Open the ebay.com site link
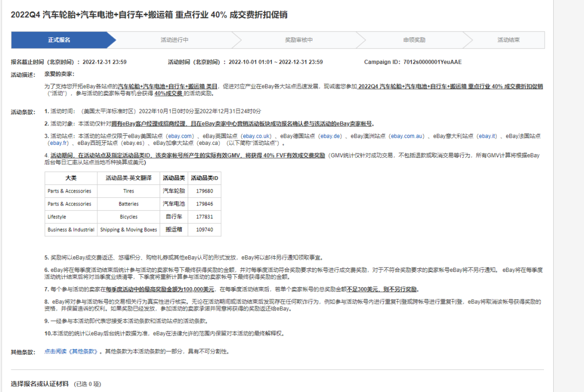This screenshot has height=392, width=584. [x=180, y=136]
